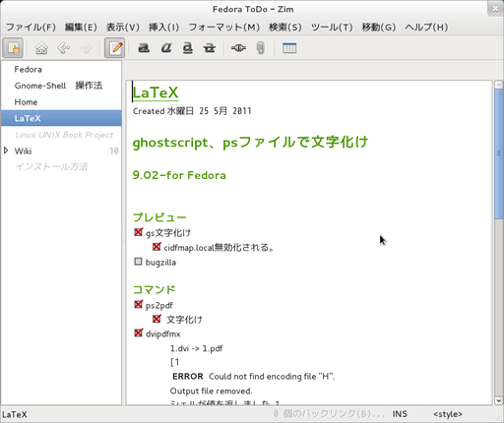
Task: Toggle the cidfmap.local無効化される checkbox
Action: pos(157,247)
